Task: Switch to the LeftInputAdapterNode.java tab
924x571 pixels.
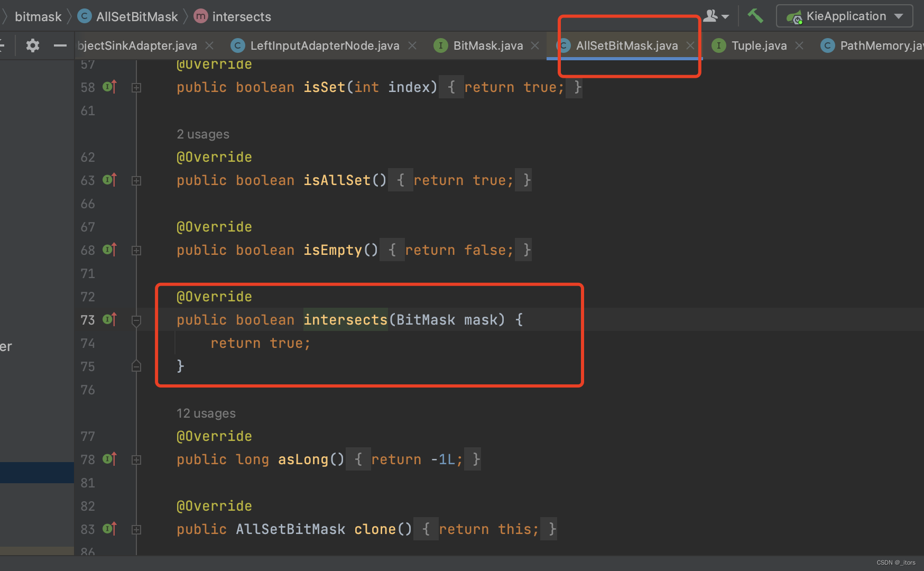Action: coord(325,45)
